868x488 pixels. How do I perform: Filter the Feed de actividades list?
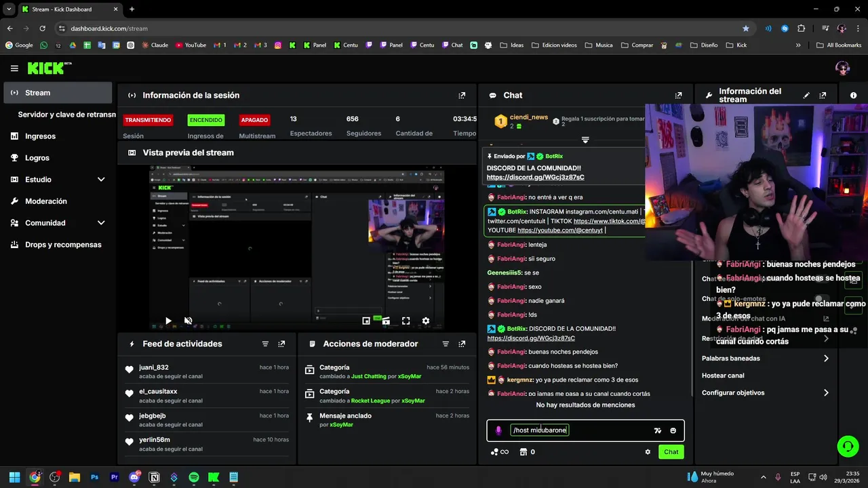265,344
